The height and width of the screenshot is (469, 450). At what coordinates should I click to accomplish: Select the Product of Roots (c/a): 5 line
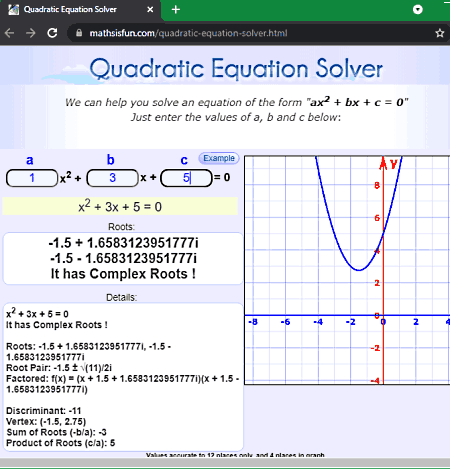[x=61, y=443]
